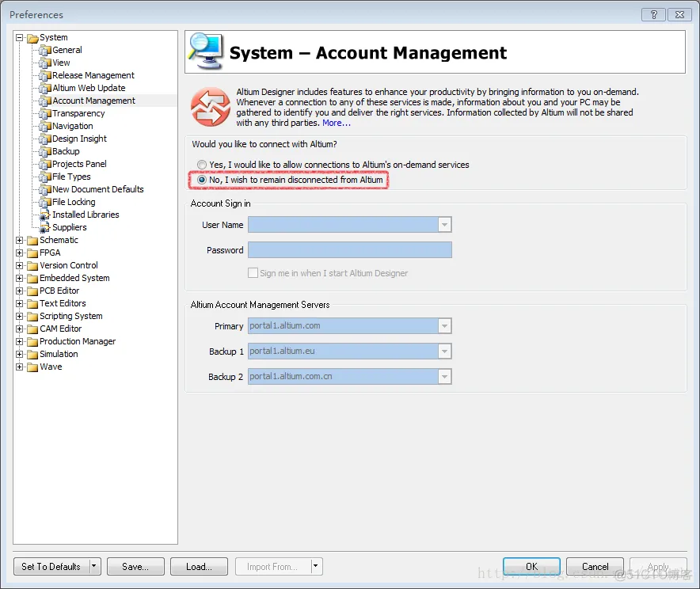
Task: Click the Backup page icon
Action: (x=45, y=152)
